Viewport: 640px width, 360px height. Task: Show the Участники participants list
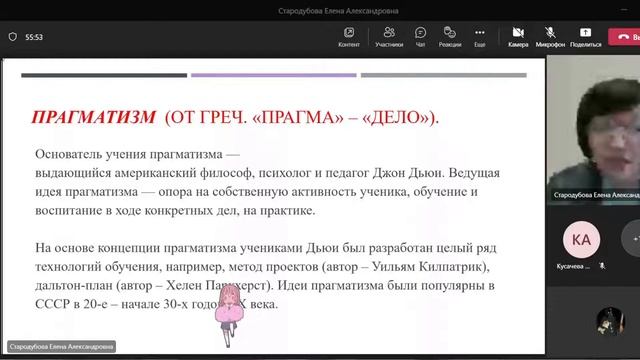(x=389, y=37)
